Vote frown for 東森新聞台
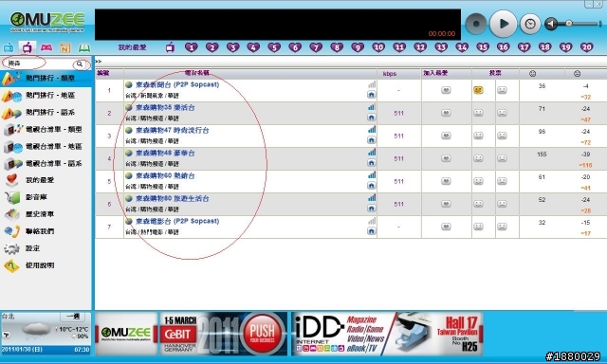This screenshot has height=364, width=607. [502, 90]
